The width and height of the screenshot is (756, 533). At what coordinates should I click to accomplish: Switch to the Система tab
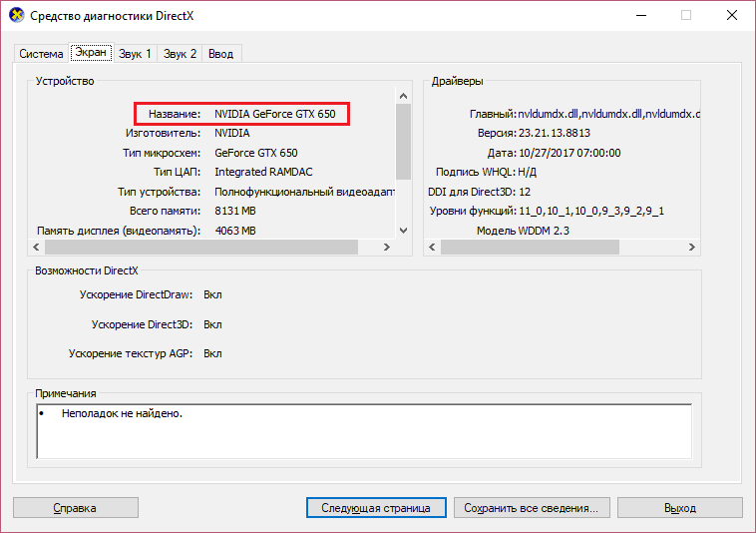point(41,54)
